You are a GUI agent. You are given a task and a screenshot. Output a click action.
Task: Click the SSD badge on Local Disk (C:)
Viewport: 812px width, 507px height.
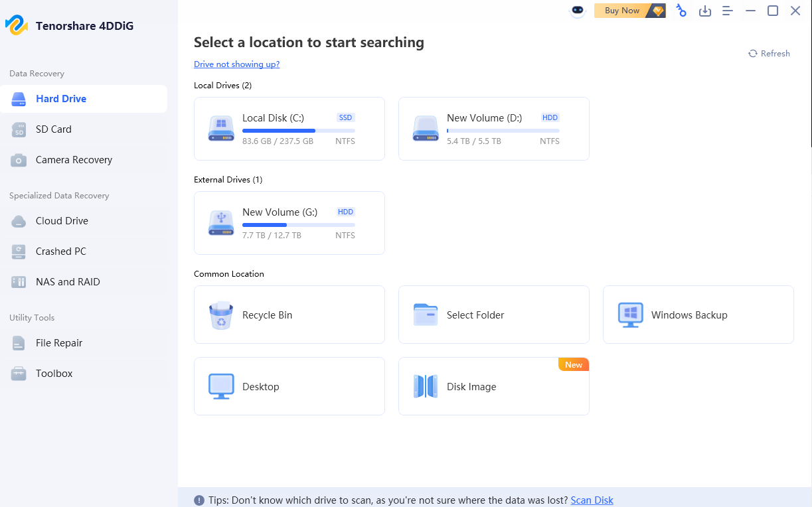(346, 117)
